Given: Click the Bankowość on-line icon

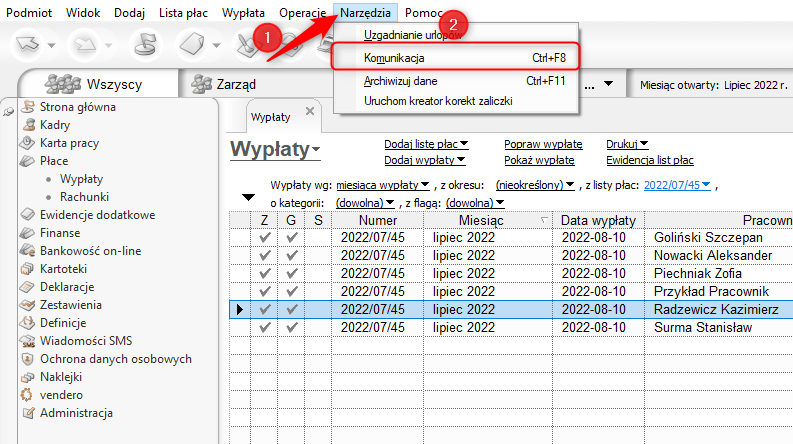Looking at the screenshot, I should click(27, 250).
